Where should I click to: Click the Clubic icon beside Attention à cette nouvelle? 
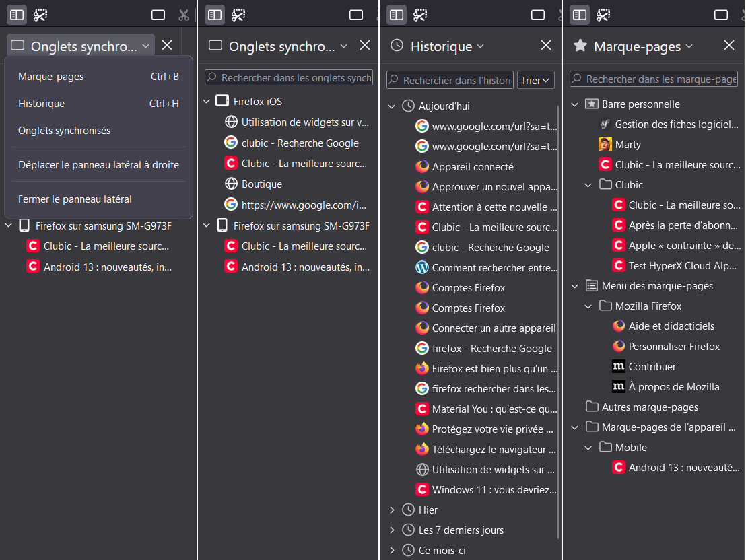coord(422,207)
